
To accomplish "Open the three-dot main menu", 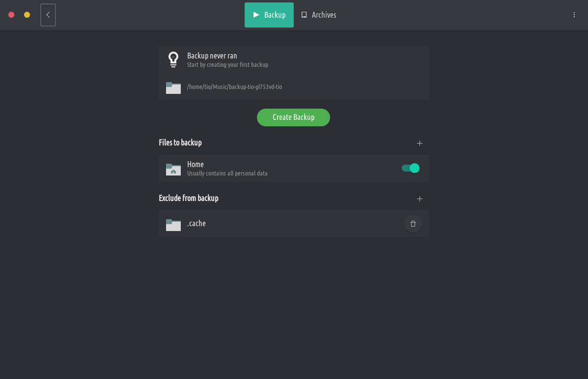I will point(574,15).
